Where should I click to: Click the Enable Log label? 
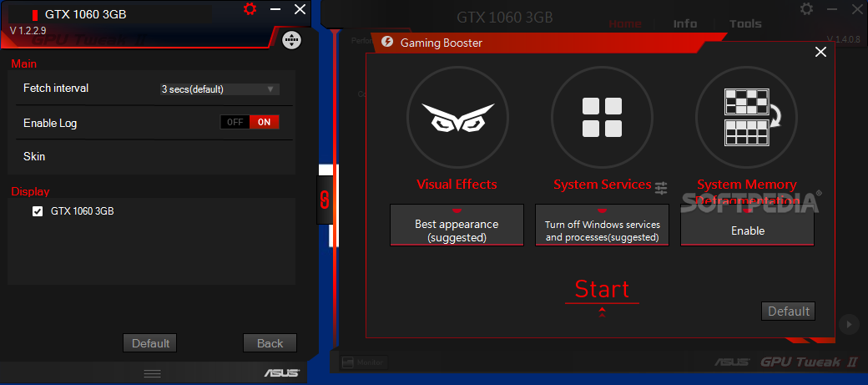(x=50, y=123)
